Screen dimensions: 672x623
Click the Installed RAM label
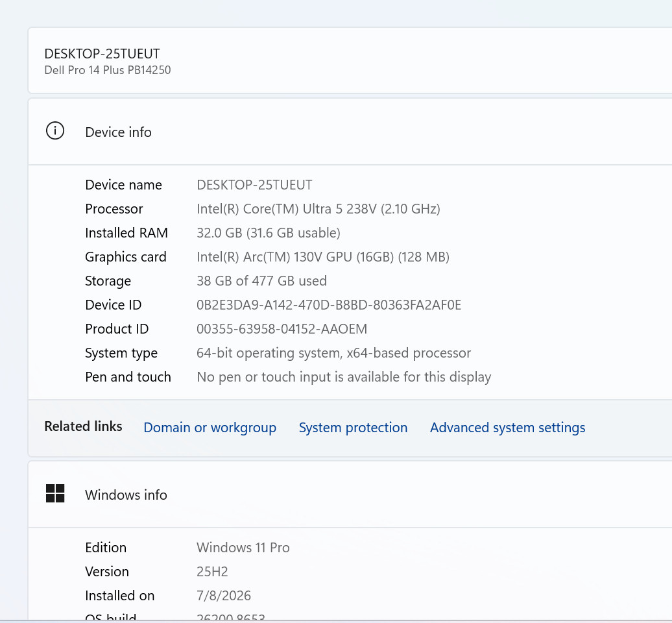[126, 233]
